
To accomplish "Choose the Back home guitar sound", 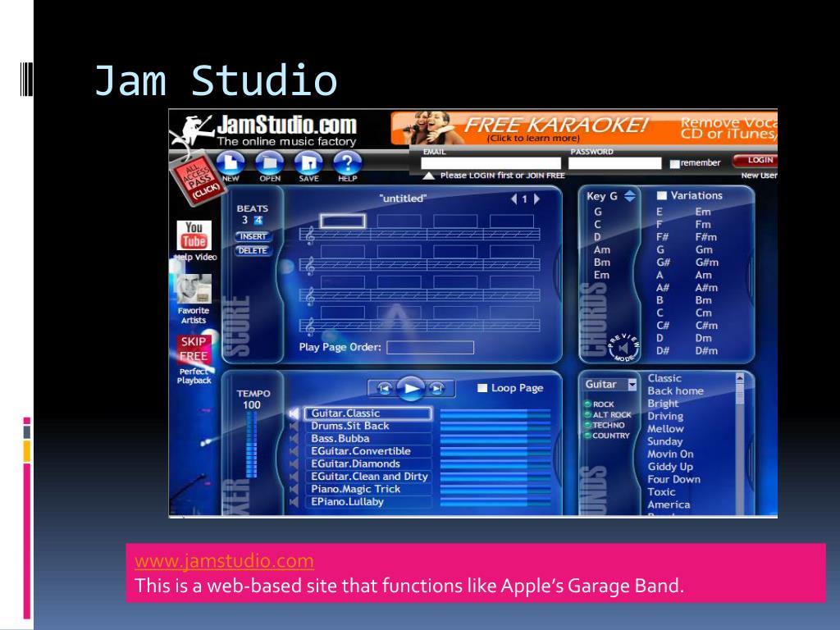I will 675,391.
